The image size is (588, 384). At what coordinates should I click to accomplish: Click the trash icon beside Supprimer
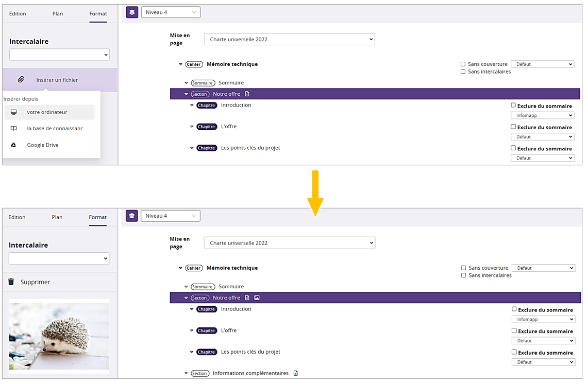coord(11,282)
